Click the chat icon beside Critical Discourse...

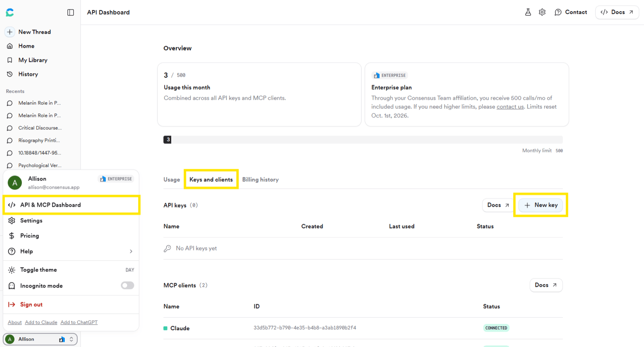(10, 128)
